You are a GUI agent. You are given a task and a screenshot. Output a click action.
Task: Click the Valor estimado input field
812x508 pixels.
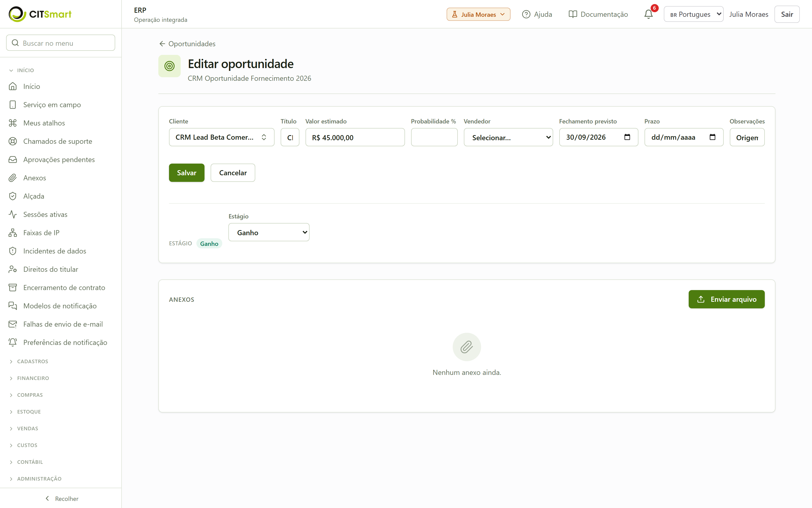355,137
